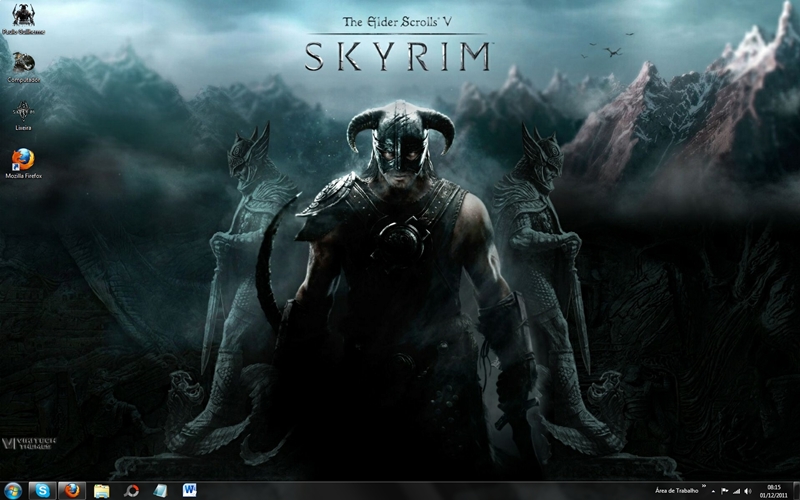Viewport: 800px width, 500px height.
Task: Expand the Área de Trabalho toolbar chevron
Action: tap(704, 486)
